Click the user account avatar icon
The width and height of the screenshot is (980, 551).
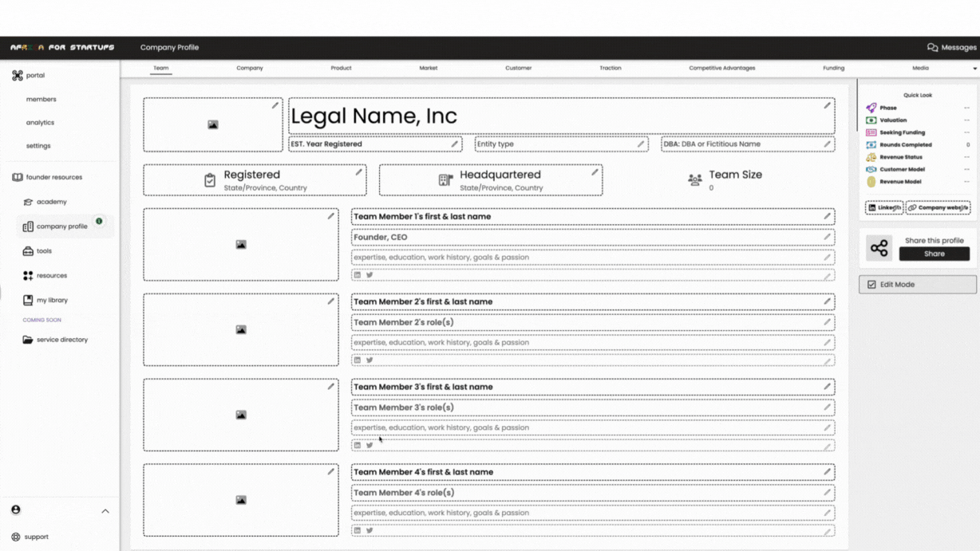coord(16,510)
